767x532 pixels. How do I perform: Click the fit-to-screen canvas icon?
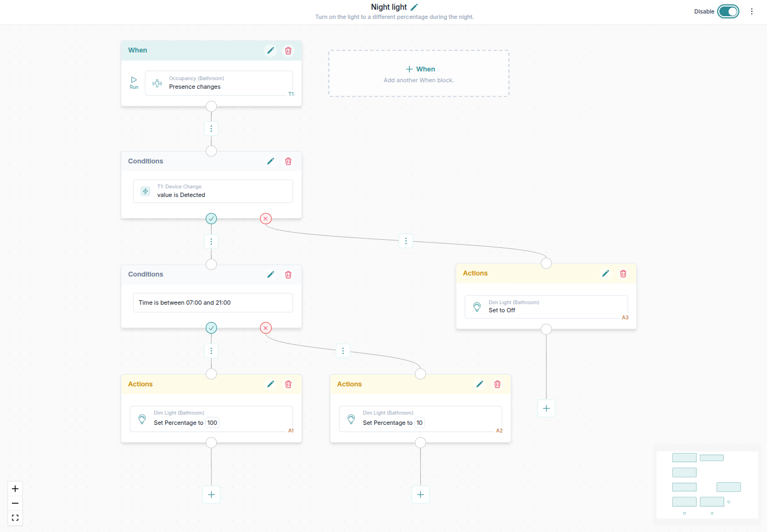click(x=15, y=518)
